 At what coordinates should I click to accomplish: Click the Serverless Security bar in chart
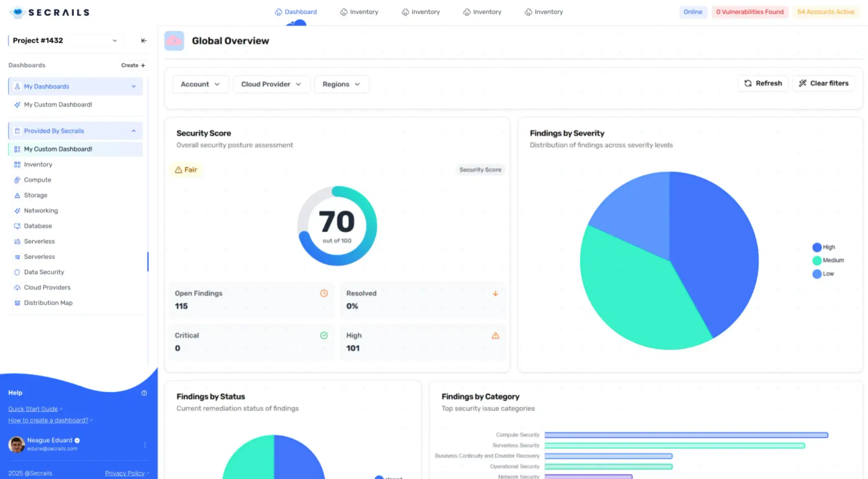pos(675,446)
